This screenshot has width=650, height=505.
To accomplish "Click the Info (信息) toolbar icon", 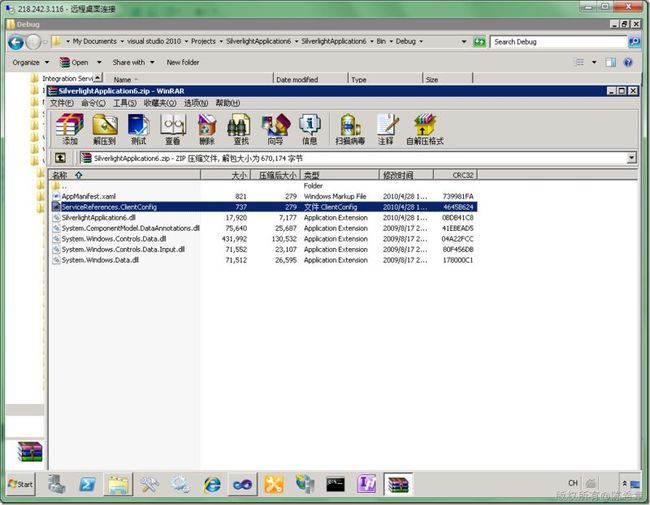I will tap(310, 129).
